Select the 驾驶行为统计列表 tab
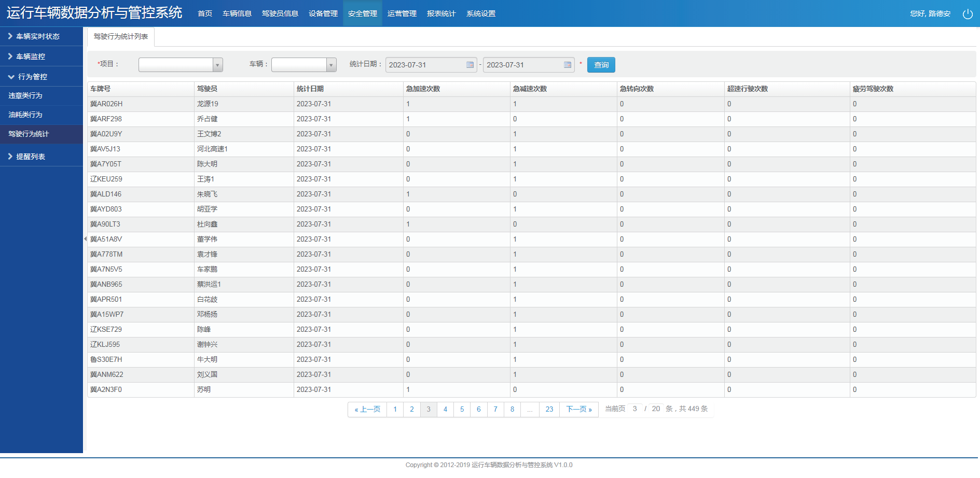 (x=121, y=37)
